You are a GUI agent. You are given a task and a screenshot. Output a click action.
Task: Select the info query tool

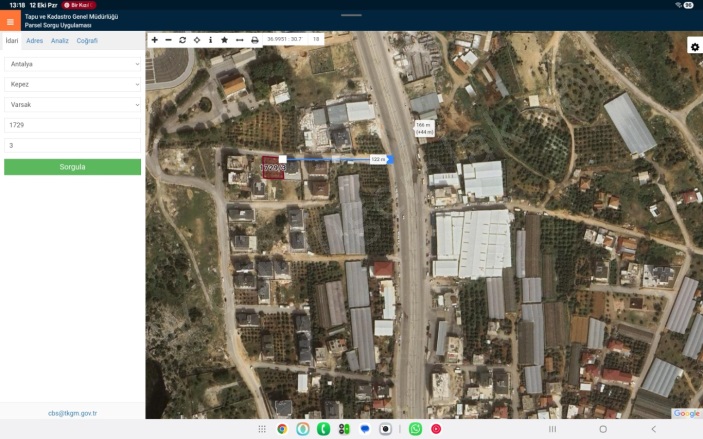point(210,40)
